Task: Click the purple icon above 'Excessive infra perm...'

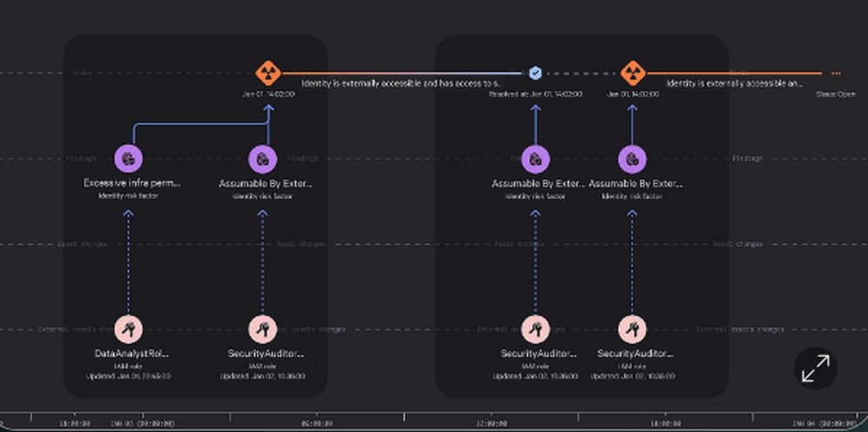Action: (x=128, y=160)
